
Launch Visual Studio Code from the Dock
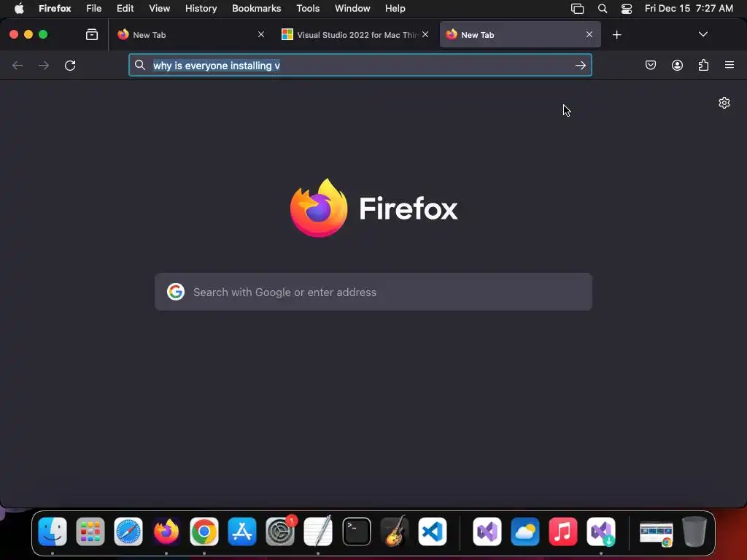click(433, 532)
